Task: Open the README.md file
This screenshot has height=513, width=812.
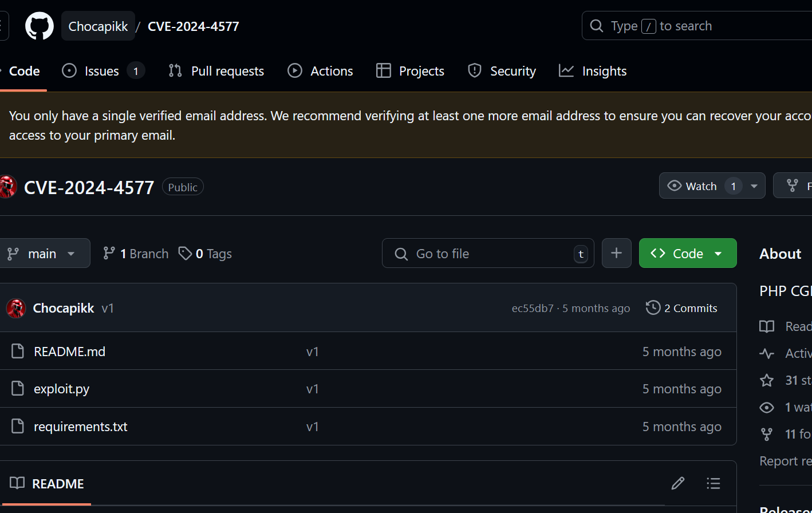Action: (70, 352)
